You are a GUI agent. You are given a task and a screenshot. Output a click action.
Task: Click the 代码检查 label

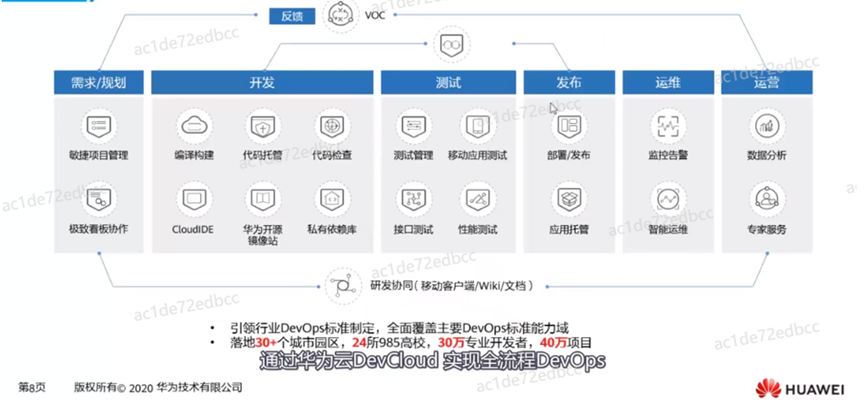[332, 155]
